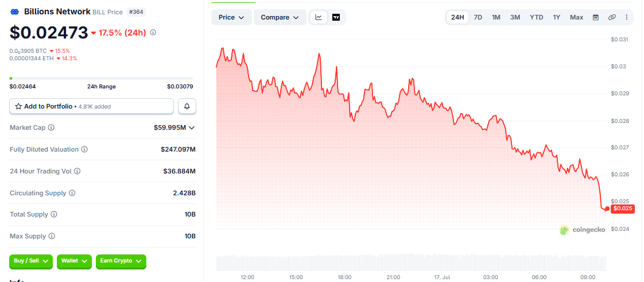Click the 17. Jul date axis label
644x282 pixels.
442,277
